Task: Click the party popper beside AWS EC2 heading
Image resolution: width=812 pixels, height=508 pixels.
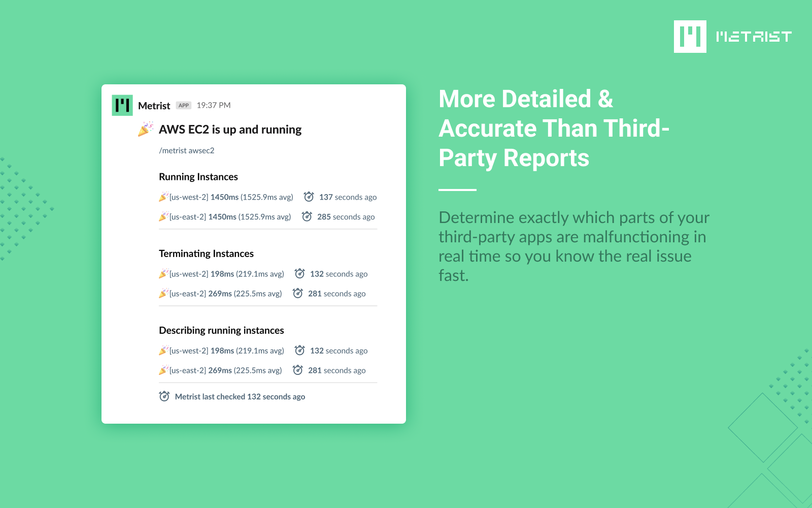Action: click(146, 129)
